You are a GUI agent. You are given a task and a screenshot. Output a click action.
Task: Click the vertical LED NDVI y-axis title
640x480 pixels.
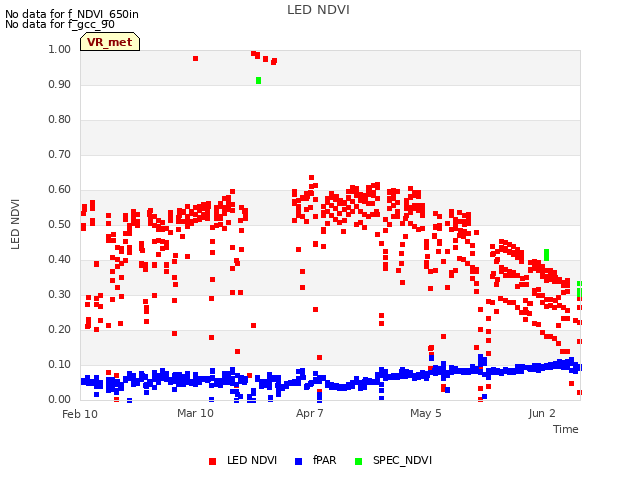pyautogui.click(x=15, y=224)
